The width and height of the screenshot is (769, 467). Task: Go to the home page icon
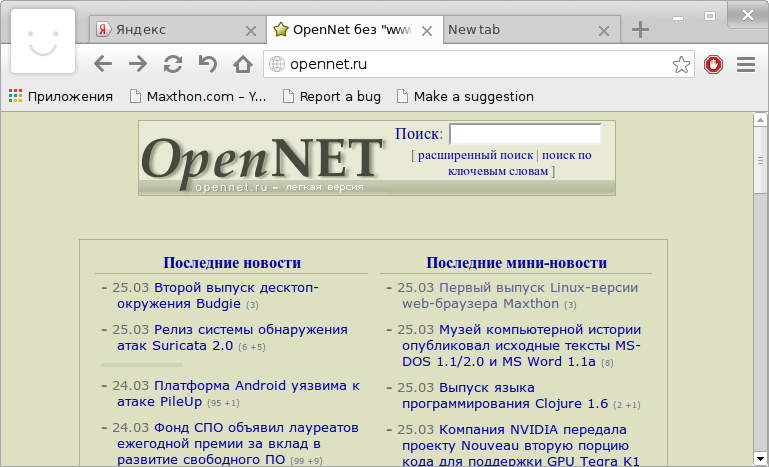point(243,64)
